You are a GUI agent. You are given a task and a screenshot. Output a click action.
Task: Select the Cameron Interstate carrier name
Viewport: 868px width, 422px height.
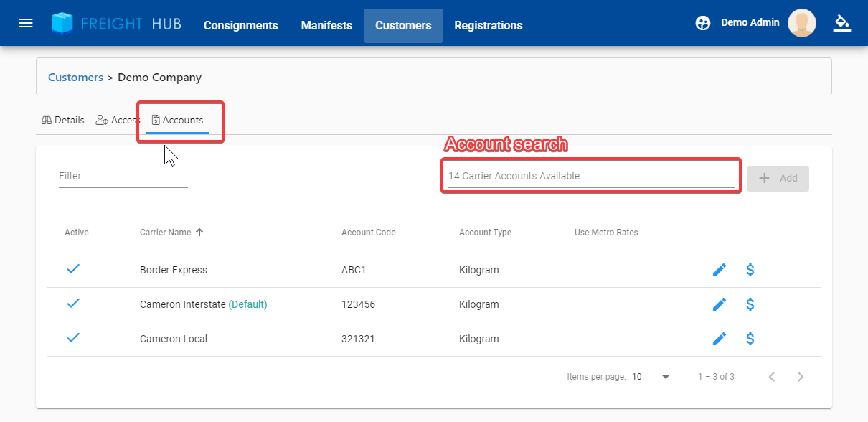pos(183,304)
